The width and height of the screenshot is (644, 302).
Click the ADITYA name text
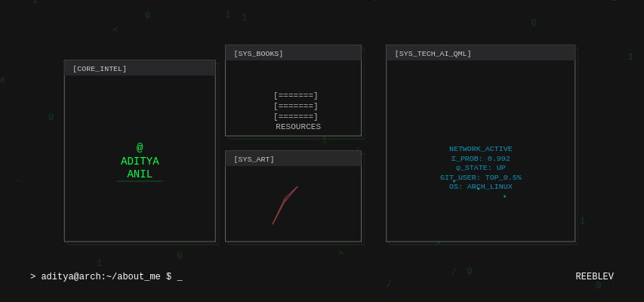coord(140,162)
